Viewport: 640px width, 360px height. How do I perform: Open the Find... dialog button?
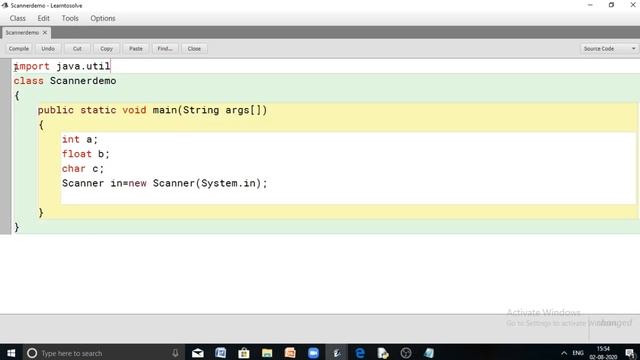165,49
